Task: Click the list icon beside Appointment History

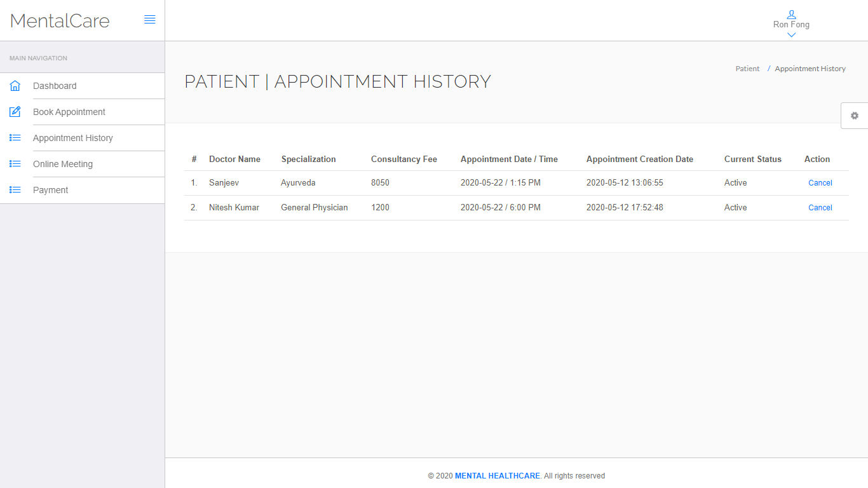Action: (x=15, y=138)
